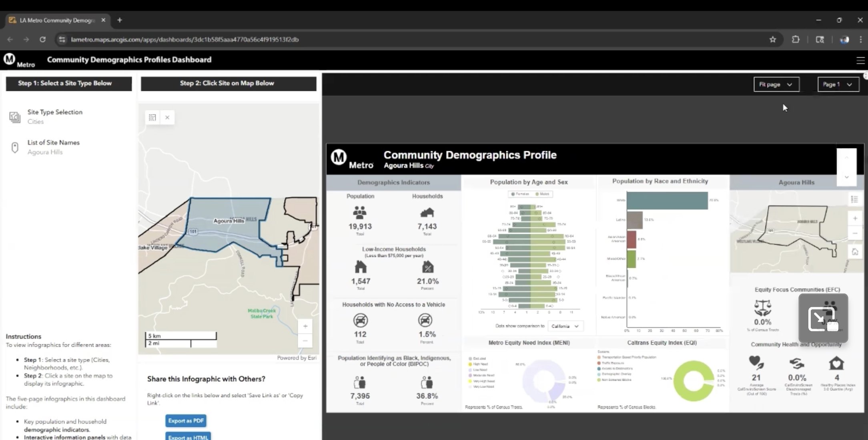Viewport: 868px width, 440px height.
Task: Click the Instructions heading
Action: 23,336
